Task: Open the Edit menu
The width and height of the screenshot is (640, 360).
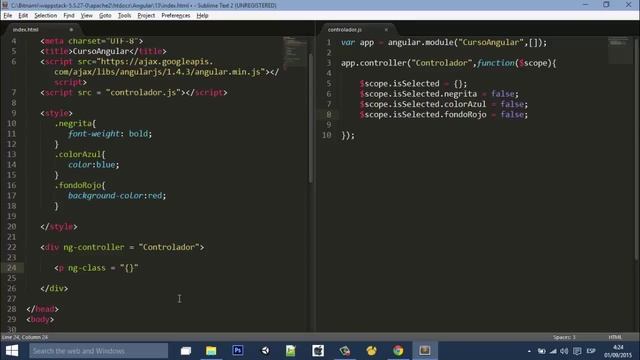Action: (23, 16)
